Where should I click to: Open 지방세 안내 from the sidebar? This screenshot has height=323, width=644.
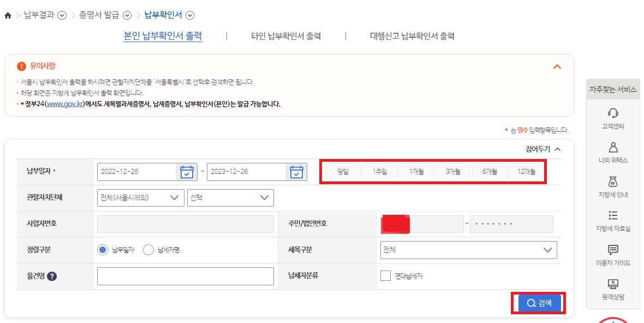pyautogui.click(x=613, y=182)
